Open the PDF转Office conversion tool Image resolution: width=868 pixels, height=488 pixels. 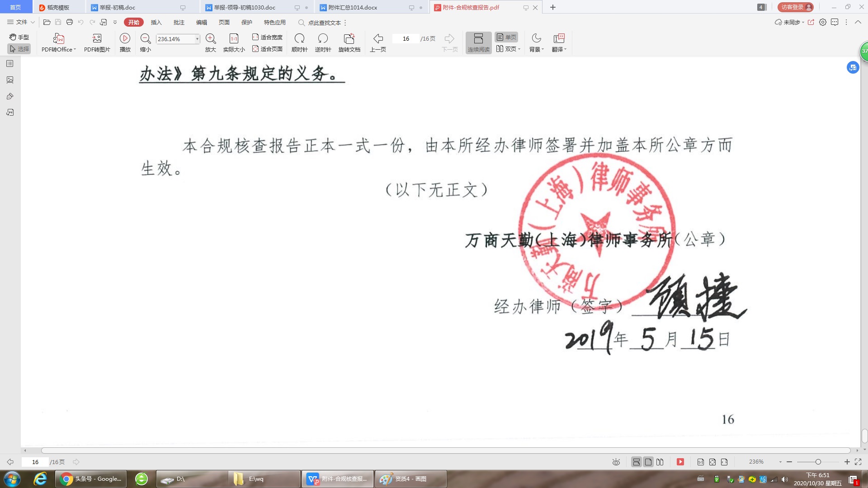coord(57,43)
